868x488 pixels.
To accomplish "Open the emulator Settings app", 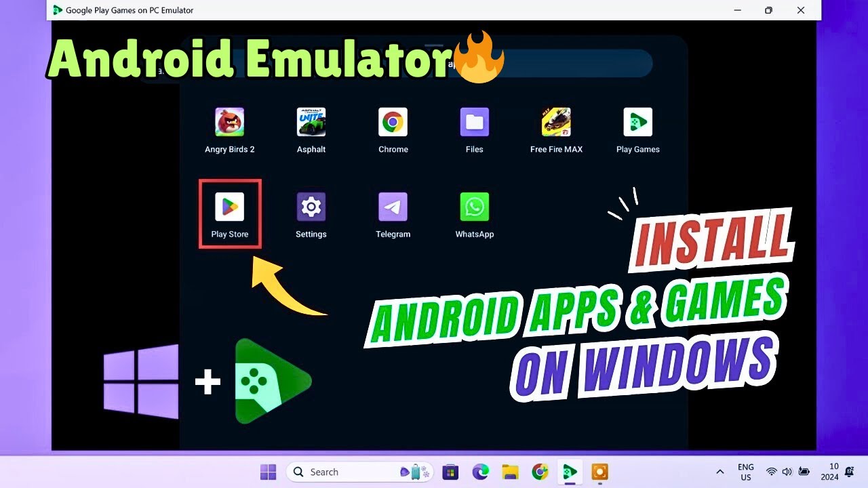I will tap(311, 207).
